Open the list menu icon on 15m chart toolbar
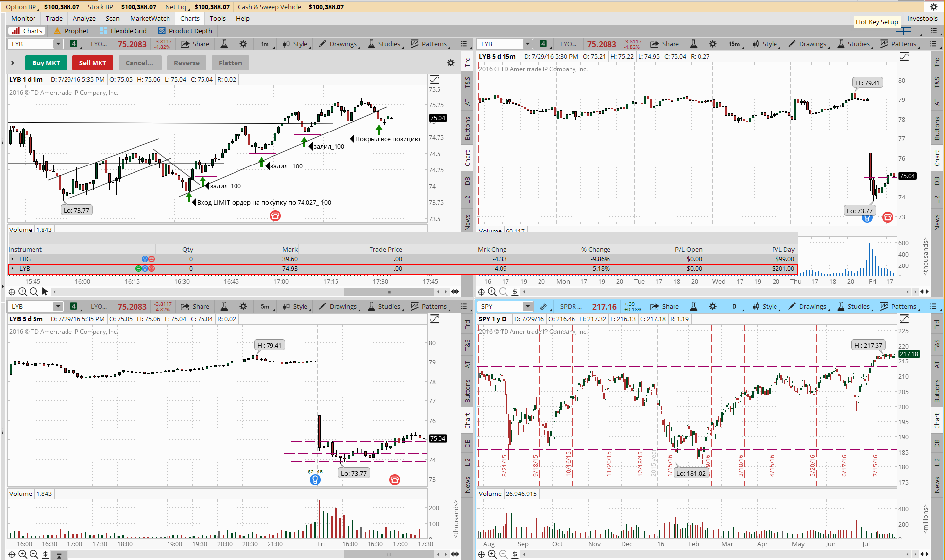 (933, 44)
